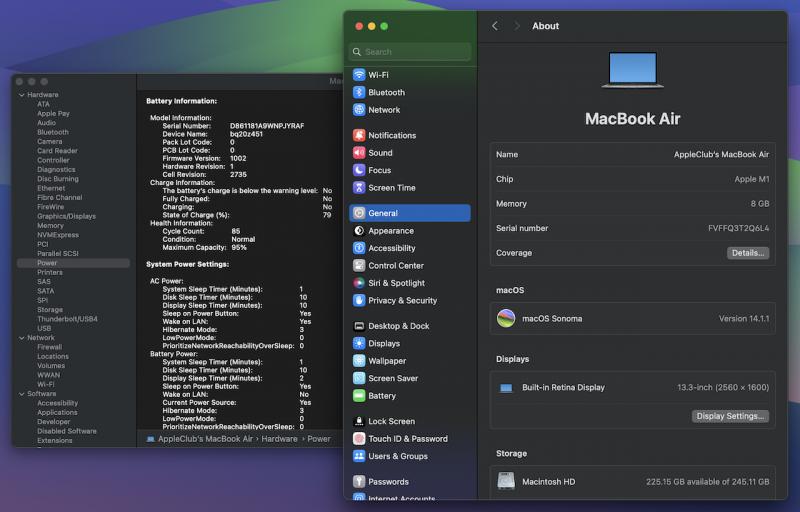Click the General gear icon
The height and width of the screenshot is (512, 800).
359,213
